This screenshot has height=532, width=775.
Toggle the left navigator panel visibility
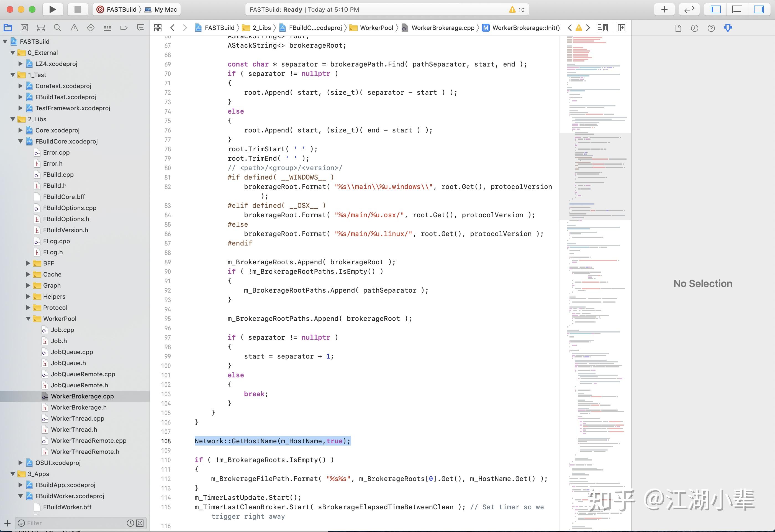click(x=716, y=9)
